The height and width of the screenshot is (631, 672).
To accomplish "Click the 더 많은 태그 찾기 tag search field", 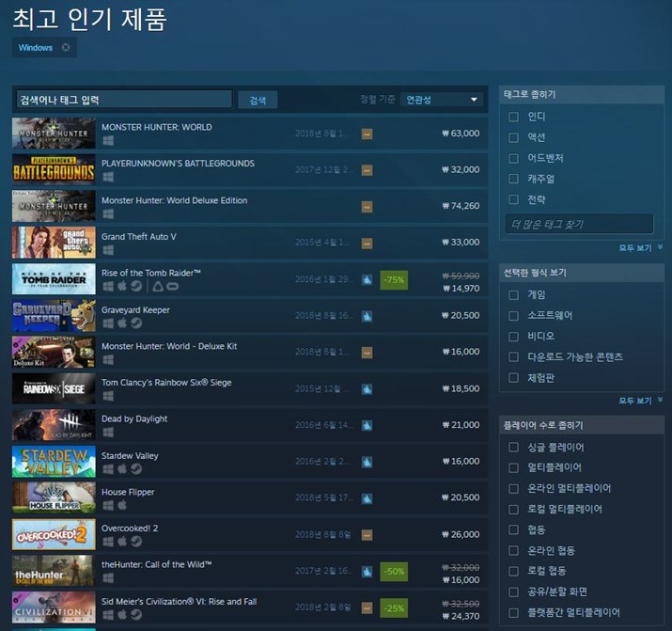I will click(580, 224).
